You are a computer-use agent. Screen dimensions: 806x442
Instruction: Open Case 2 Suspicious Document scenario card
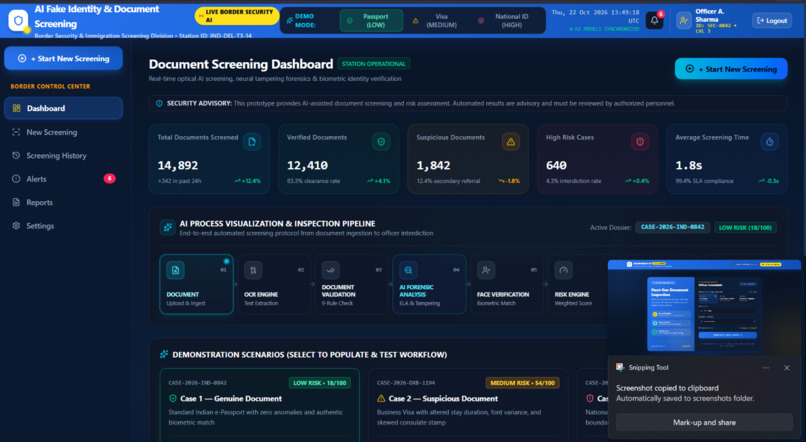click(468, 405)
